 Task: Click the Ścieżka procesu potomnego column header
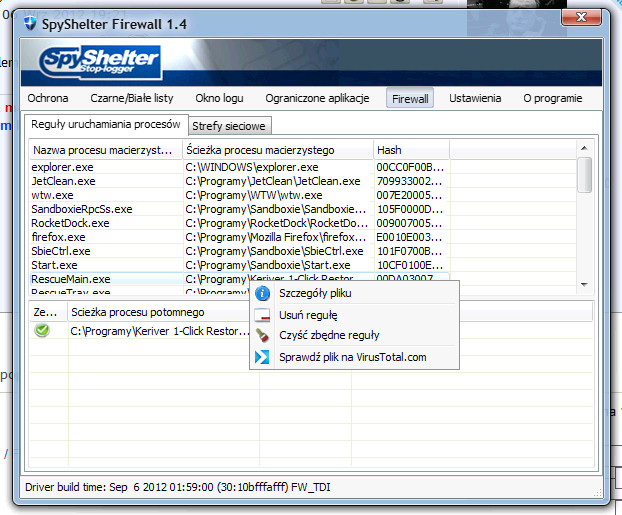click(x=159, y=312)
